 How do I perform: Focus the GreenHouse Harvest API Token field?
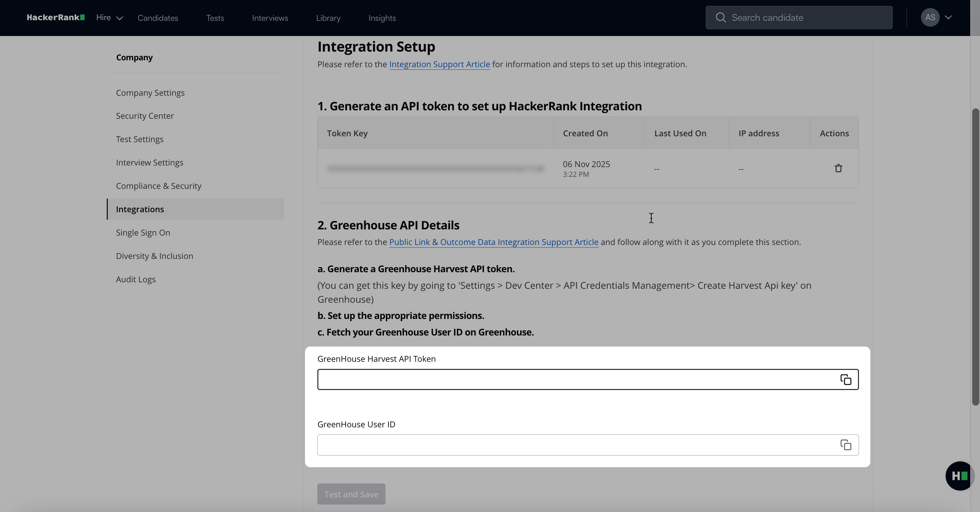click(x=571, y=380)
